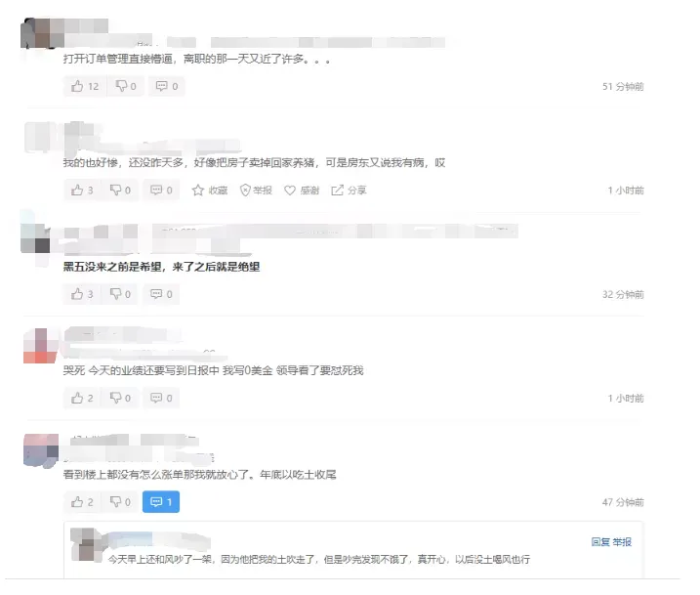Upvote the 黑五 comment

(82, 294)
